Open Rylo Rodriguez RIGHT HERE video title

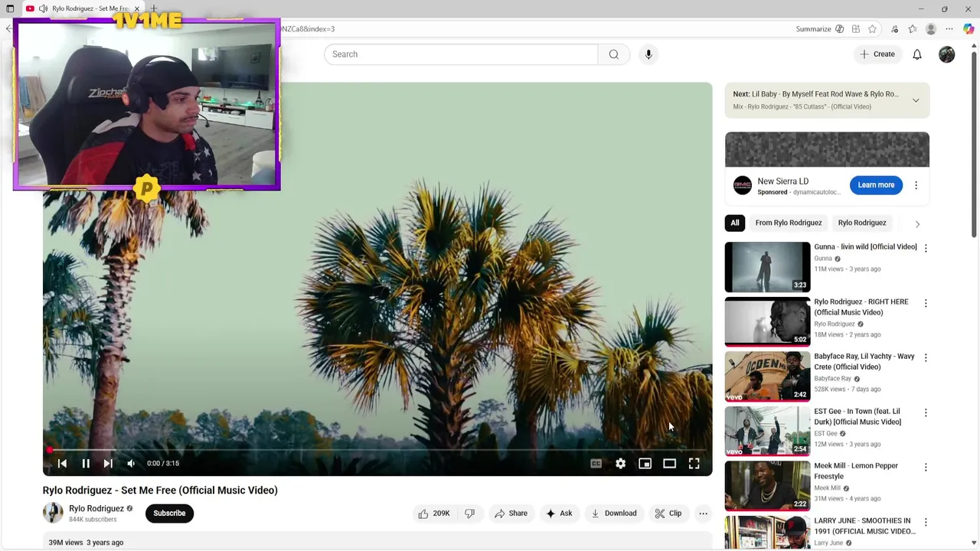[861, 307]
